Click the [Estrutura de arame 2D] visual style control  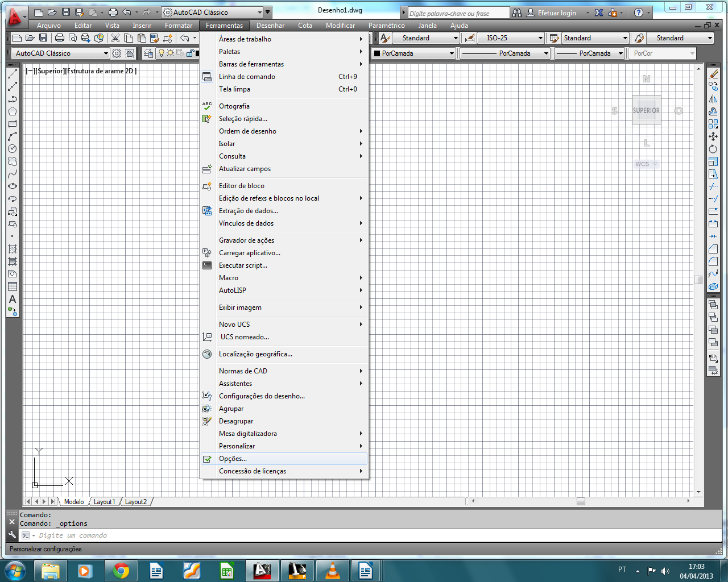(x=101, y=71)
